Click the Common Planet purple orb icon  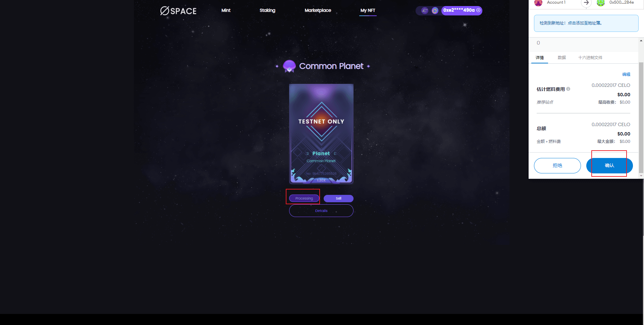289,66
